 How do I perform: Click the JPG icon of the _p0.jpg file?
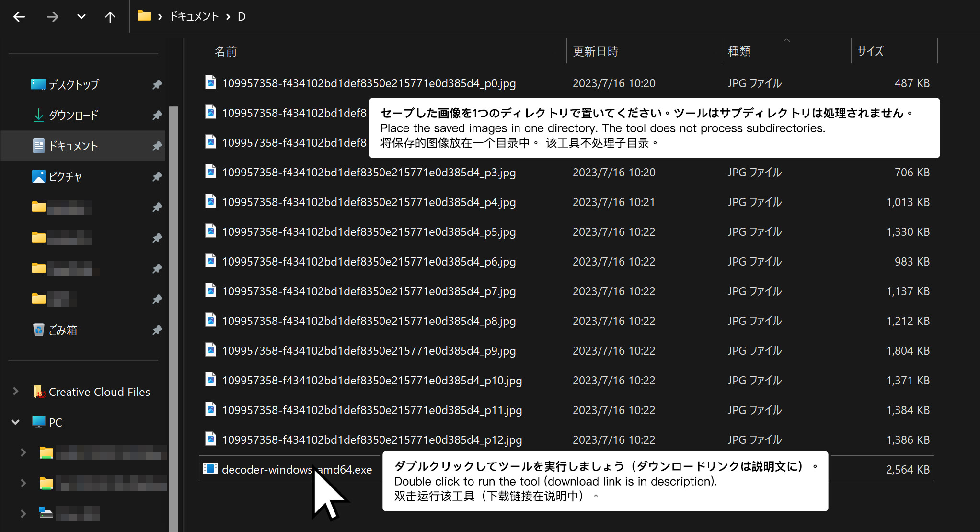coord(210,82)
